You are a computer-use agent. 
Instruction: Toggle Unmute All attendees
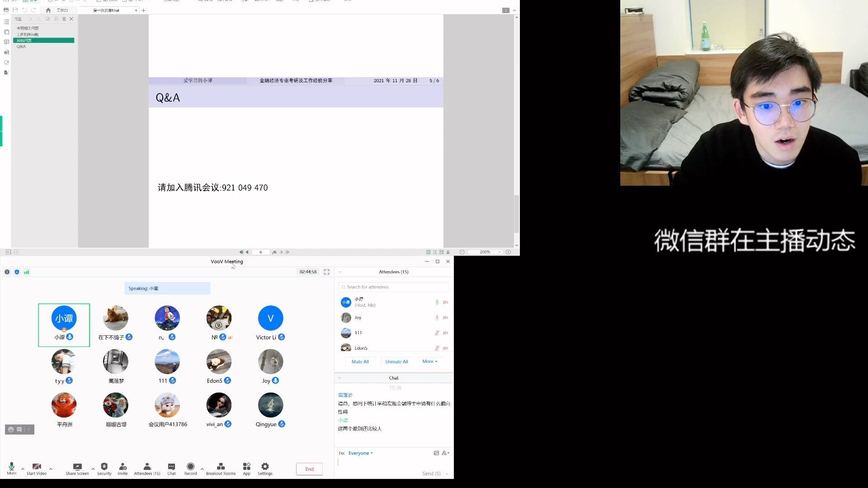tap(396, 361)
